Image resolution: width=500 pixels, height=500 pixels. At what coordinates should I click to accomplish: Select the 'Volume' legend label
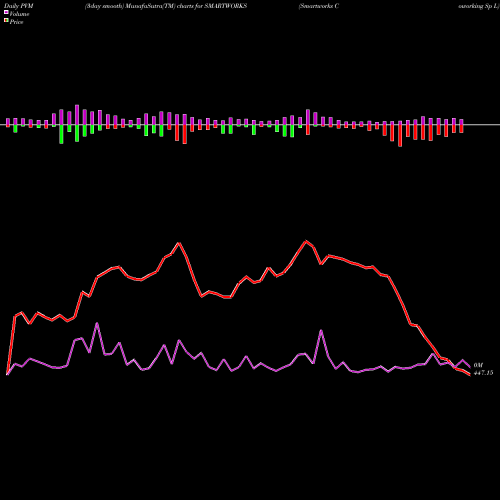19,14
